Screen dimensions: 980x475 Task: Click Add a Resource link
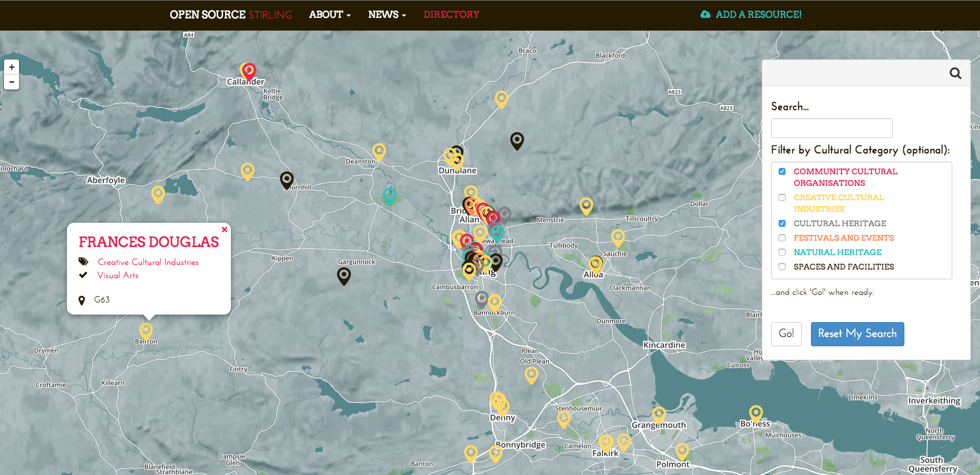tap(751, 14)
